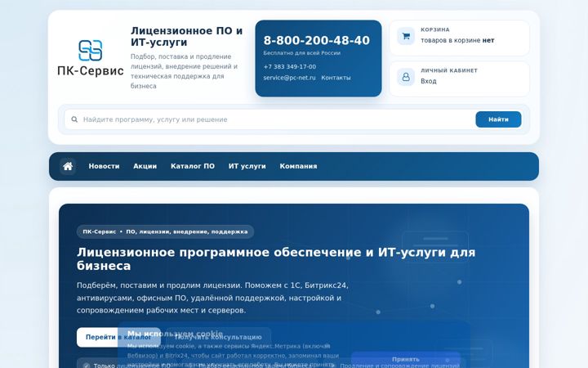Viewport: 588px width, 368px height.
Task: Click the Корзина cart status text
Action: tap(457, 40)
